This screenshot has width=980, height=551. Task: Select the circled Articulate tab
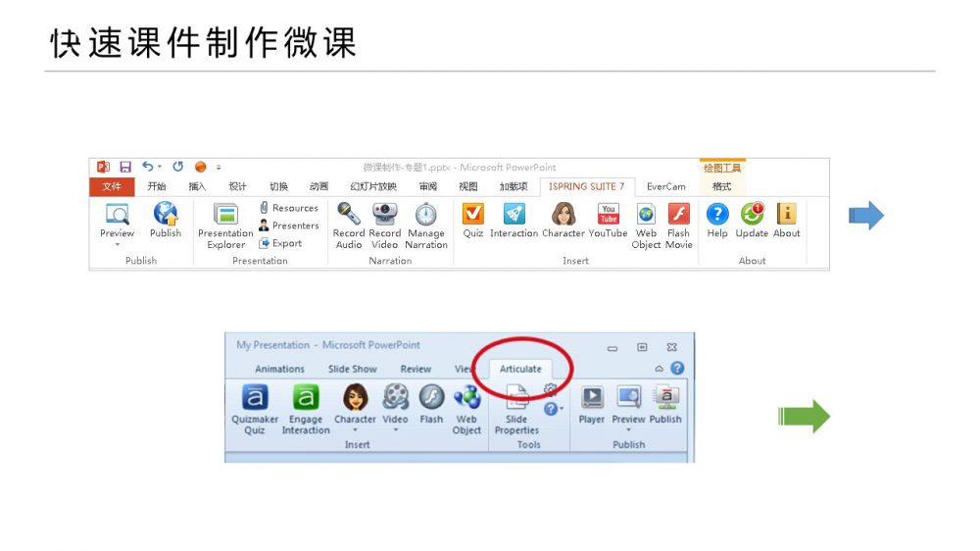click(x=520, y=370)
